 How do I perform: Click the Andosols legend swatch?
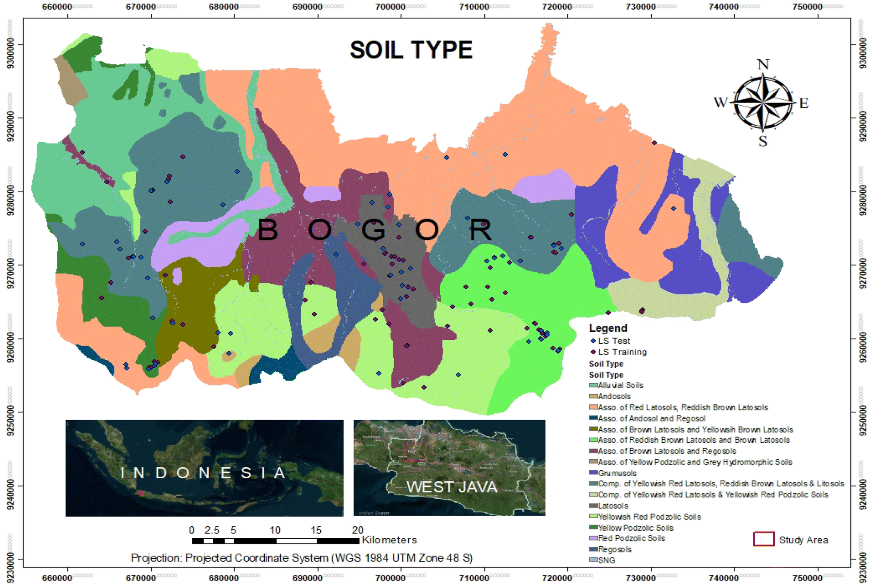click(593, 396)
